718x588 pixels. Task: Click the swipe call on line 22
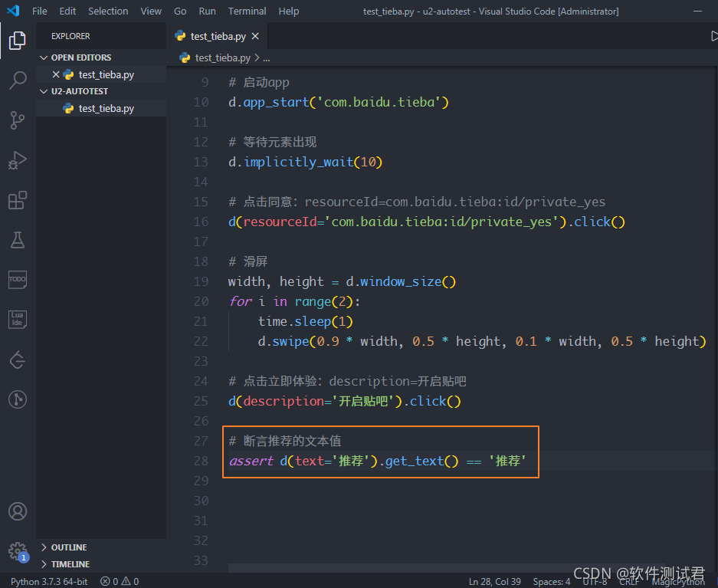click(x=290, y=342)
